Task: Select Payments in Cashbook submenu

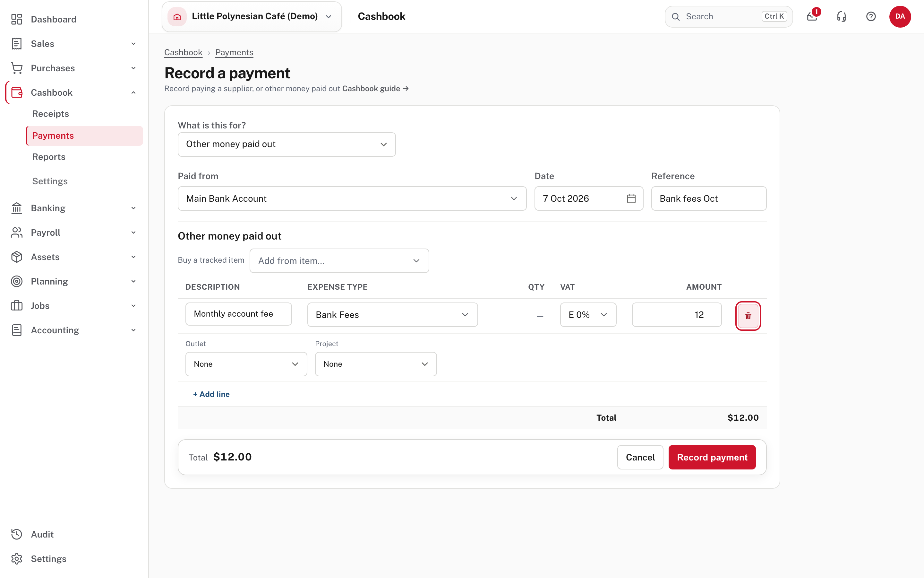Action: 84,136
